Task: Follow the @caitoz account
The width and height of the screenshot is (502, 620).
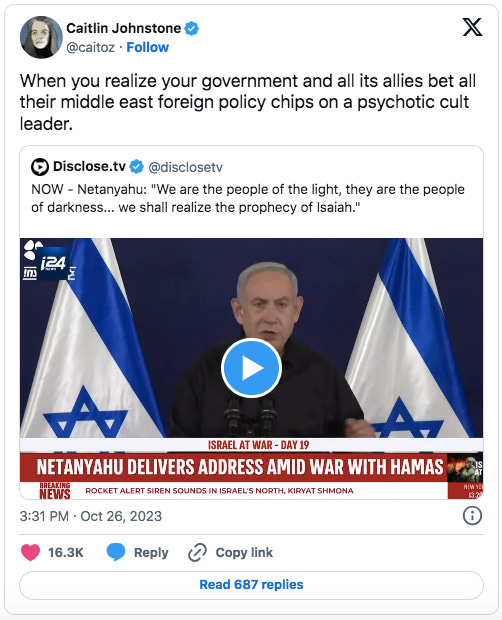Action: 147,47
